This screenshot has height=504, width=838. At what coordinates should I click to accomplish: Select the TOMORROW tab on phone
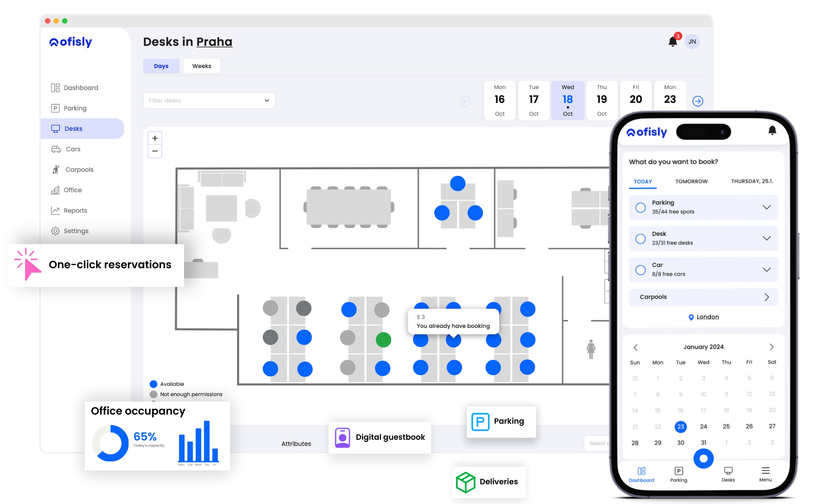click(691, 181)
